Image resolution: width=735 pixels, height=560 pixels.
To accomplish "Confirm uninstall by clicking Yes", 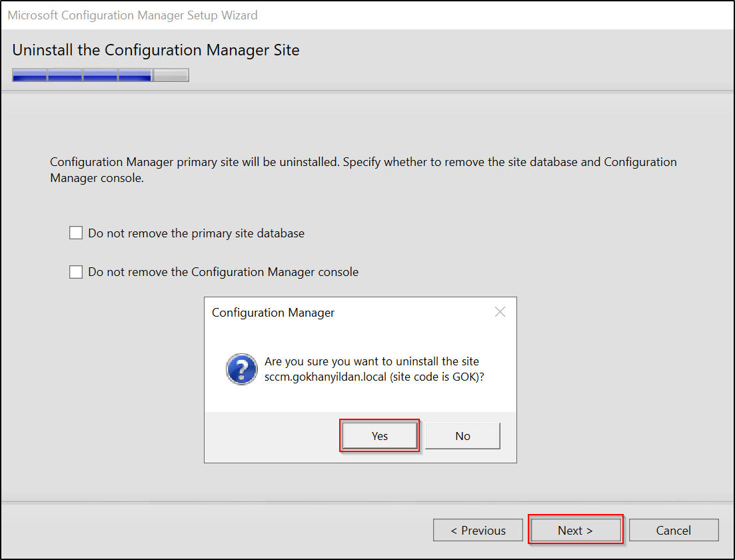I will (x=379, y=436).
